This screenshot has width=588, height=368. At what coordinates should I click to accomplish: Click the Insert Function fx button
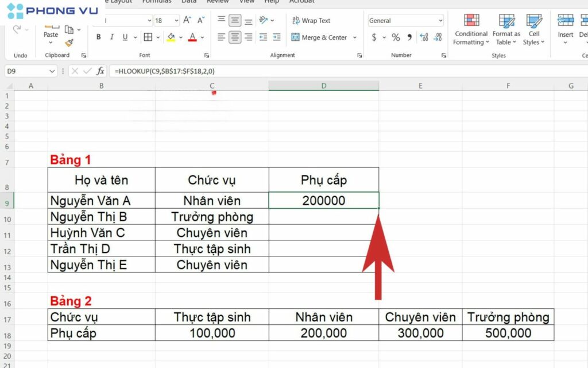tap(100, 72)
